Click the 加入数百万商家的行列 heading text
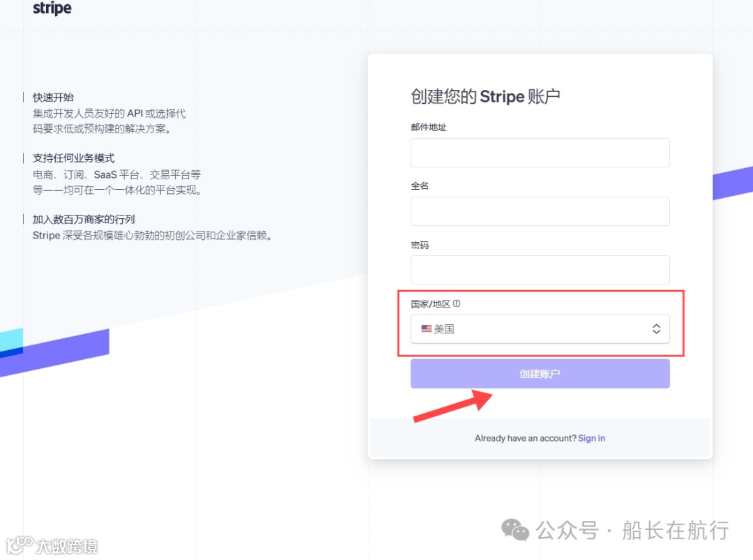This screenshot has height=560, width=753. click(84, 220)
